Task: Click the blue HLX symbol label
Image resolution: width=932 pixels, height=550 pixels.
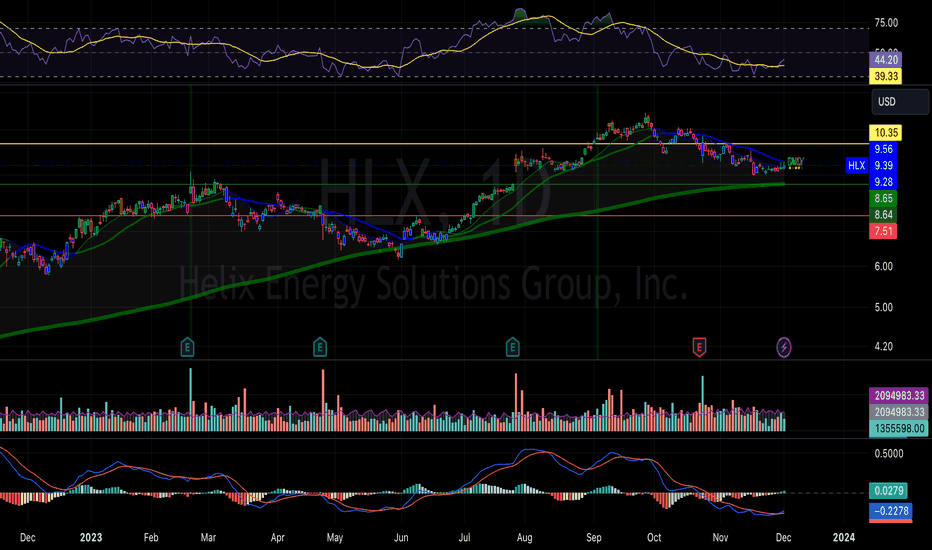Action: point(857,165)
